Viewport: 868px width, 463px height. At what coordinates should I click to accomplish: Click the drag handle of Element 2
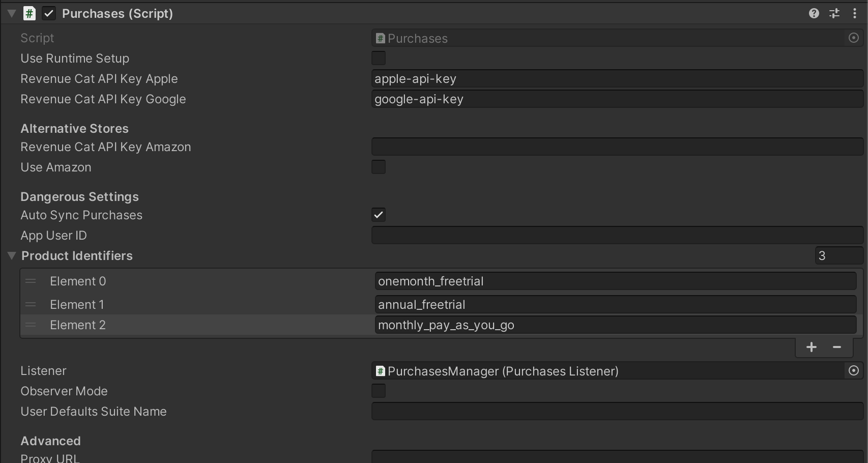coord(31,325)
